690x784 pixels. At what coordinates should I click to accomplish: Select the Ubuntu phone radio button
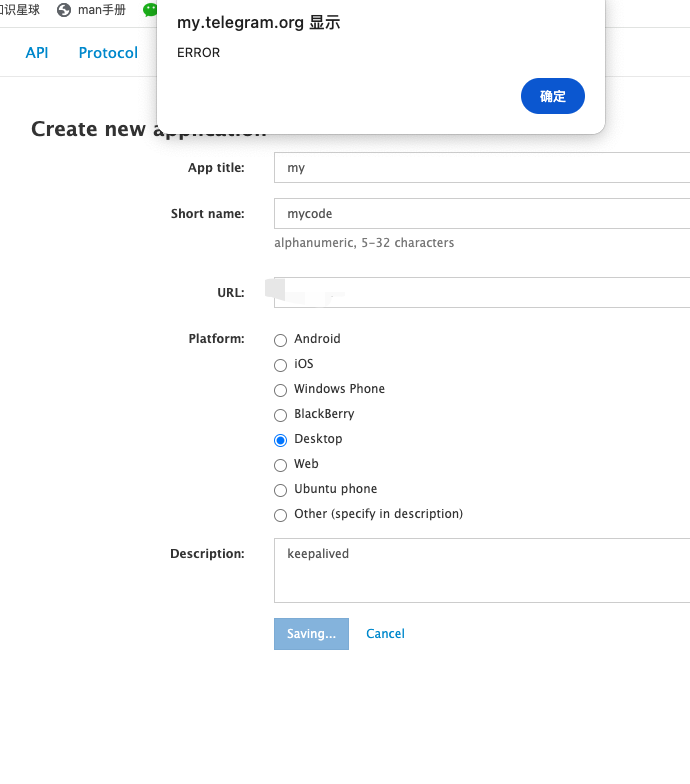coord(280,490)
